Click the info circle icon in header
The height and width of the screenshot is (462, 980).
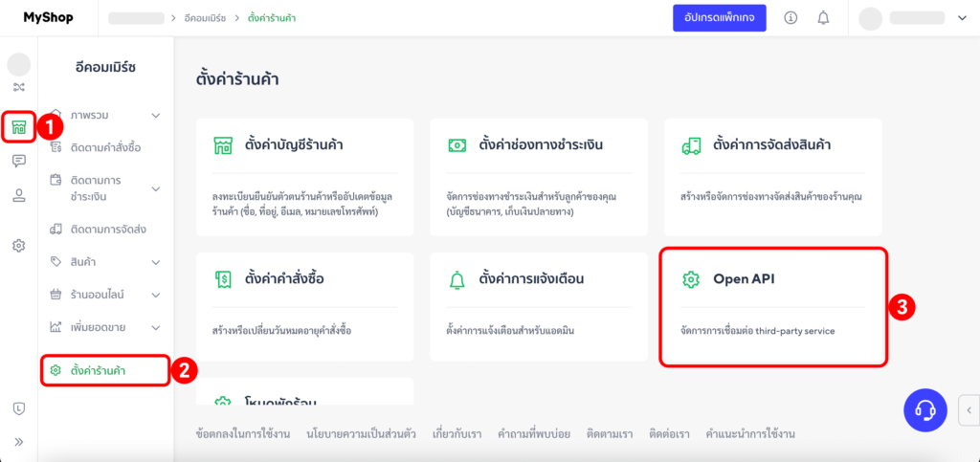791,18
